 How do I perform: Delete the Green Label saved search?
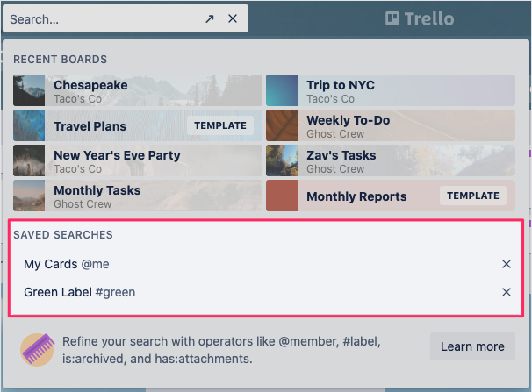507,292
